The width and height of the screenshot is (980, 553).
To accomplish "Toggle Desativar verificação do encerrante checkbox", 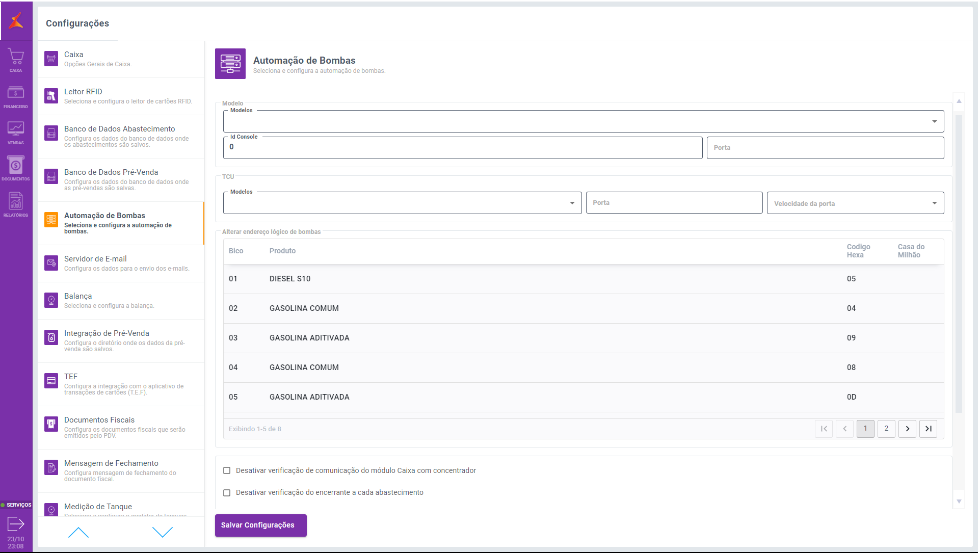I will tap(227, 492).
